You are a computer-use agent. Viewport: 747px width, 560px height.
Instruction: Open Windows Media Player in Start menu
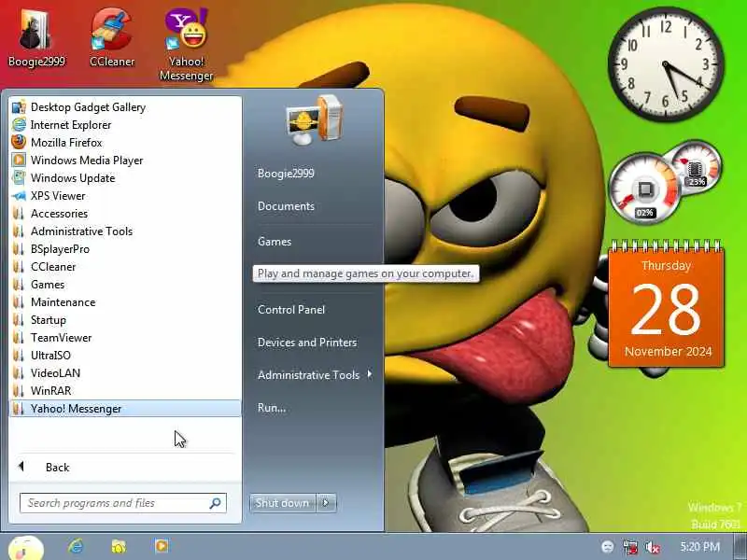tap(125, 161)
